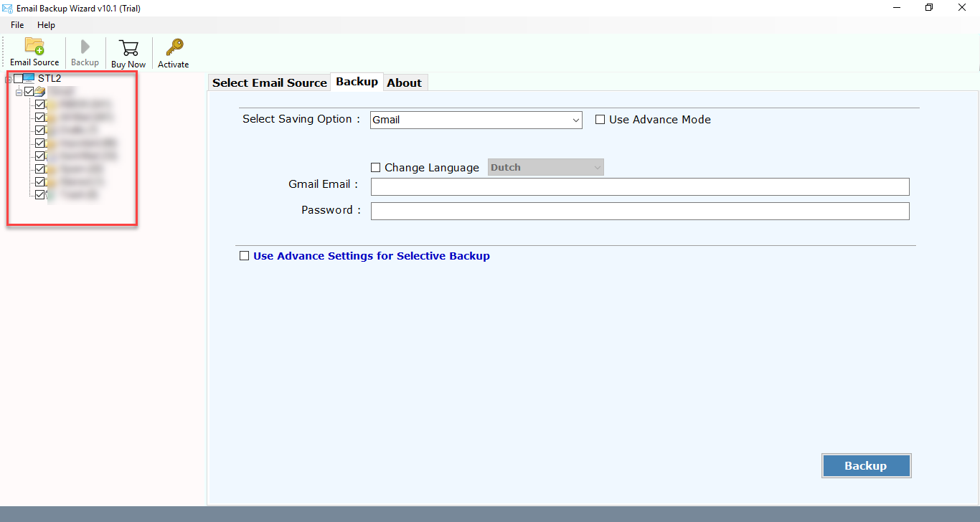Collapse the STL2 tree node
Image resolution: width=980 pixels, height=522 pixels.
click(9, 78)
